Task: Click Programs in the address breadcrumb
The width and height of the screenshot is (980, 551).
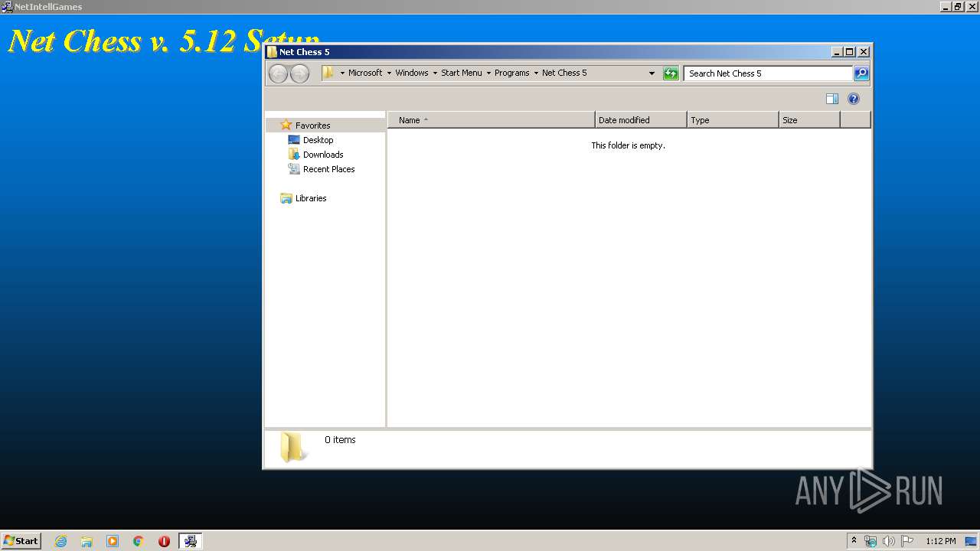Action: 512,73
